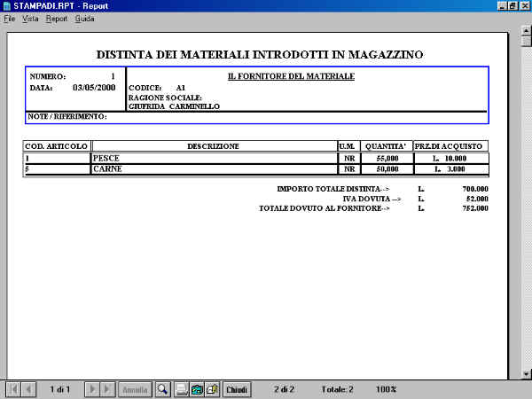Viewport: 532px width, 399px height.
Task: Close the preview with the Chiudi button
Action: point(237,389)
